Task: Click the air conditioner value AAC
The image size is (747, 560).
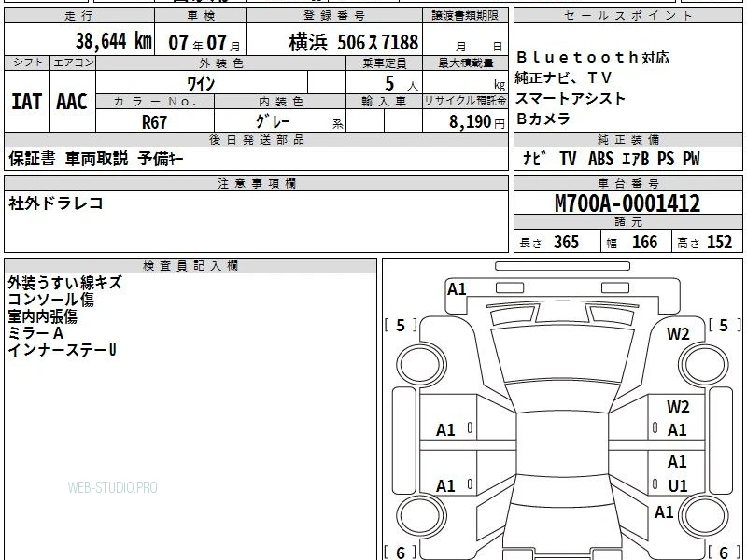Action: click(x=72, y=102)
